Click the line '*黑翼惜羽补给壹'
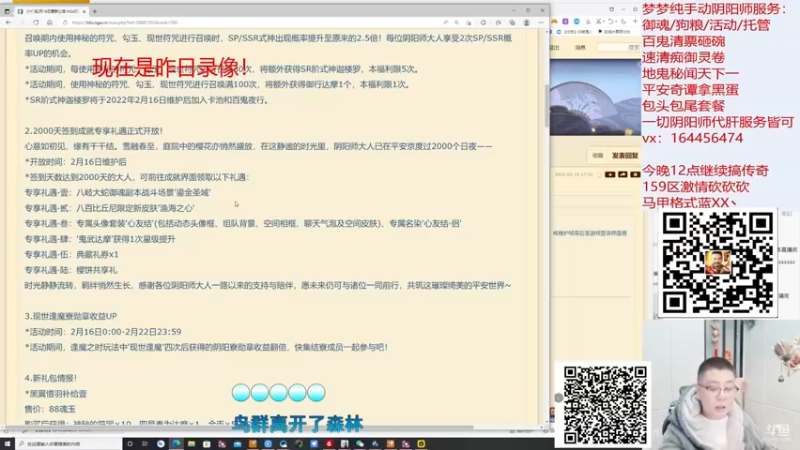Image resolution: width=800 pixels, height=450 pixels. (56, 394)
